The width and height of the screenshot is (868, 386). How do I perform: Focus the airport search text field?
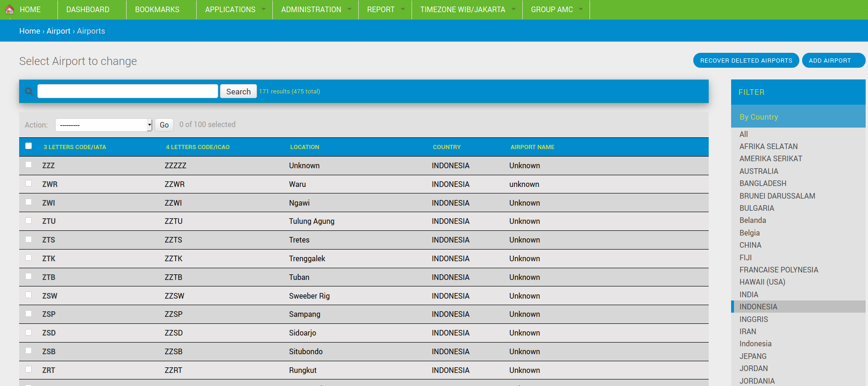pos(128,92)
